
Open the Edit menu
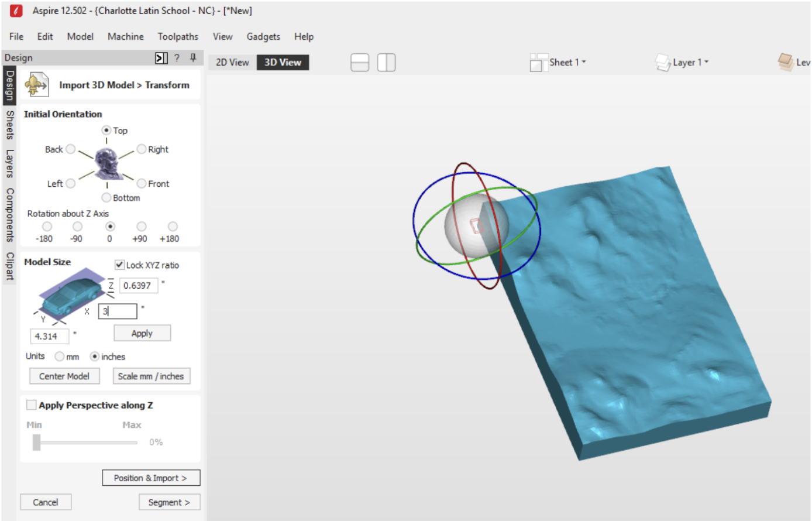45,36
